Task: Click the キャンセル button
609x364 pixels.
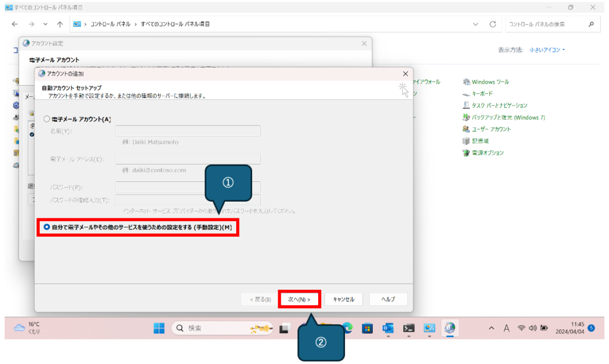Action: pyautogui.click(x=343, y=299)
